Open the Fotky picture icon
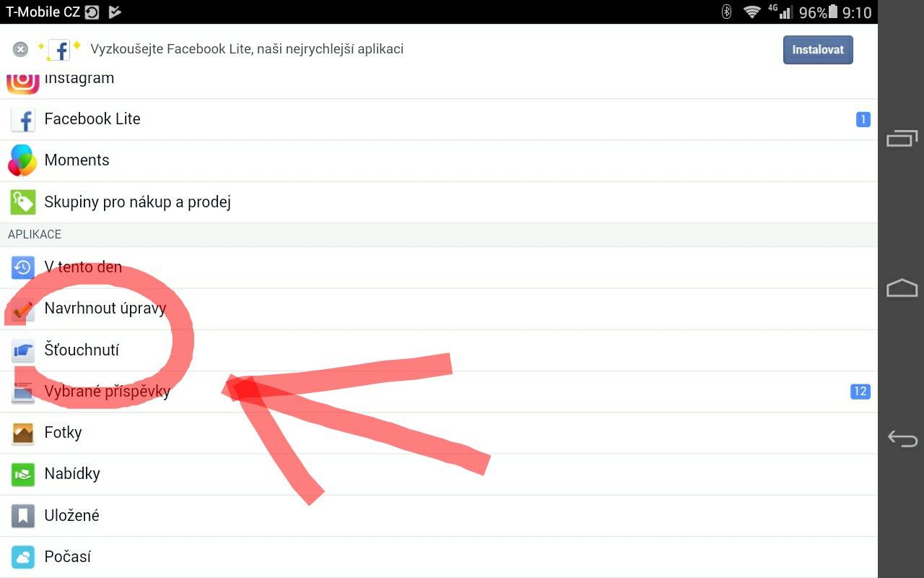 coord(23,433)
